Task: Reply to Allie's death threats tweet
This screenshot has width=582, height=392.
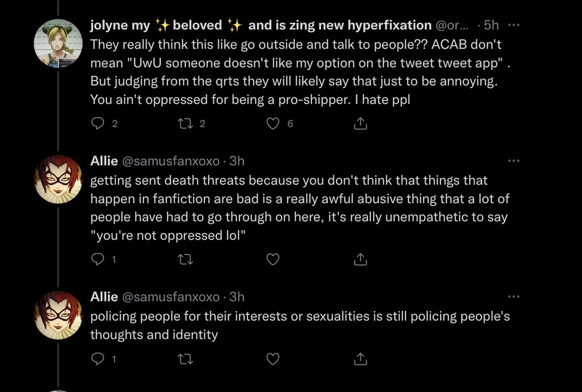Action: click(x=98, y=260)
